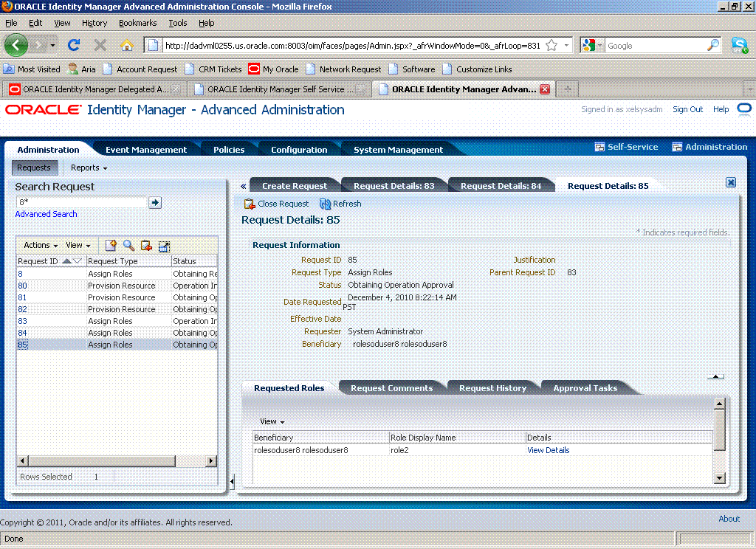Open View Details for role2
The image size is (756, 549).
(x=548, y=450)
